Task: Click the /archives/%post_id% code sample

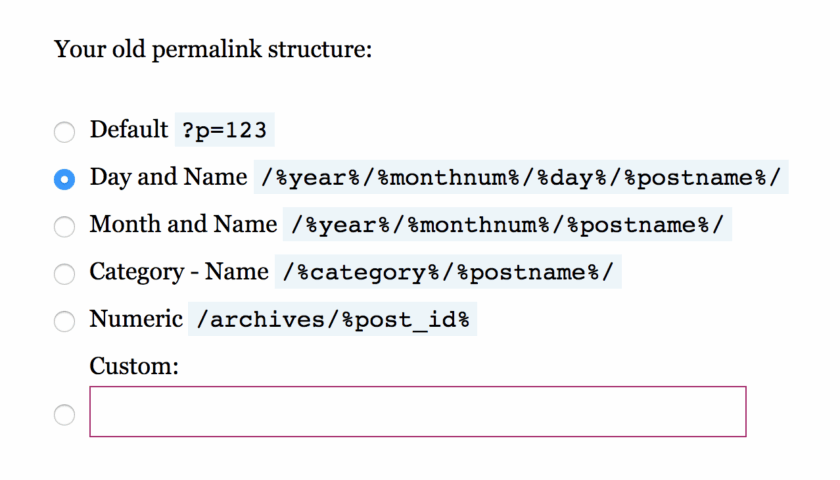Action: pos(333,320)
